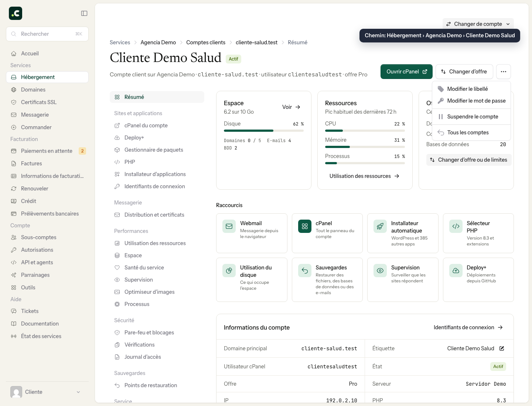The image size is (532, 406).
Task: Open Pare-feu et blocages section
Action: click(157, 333)
